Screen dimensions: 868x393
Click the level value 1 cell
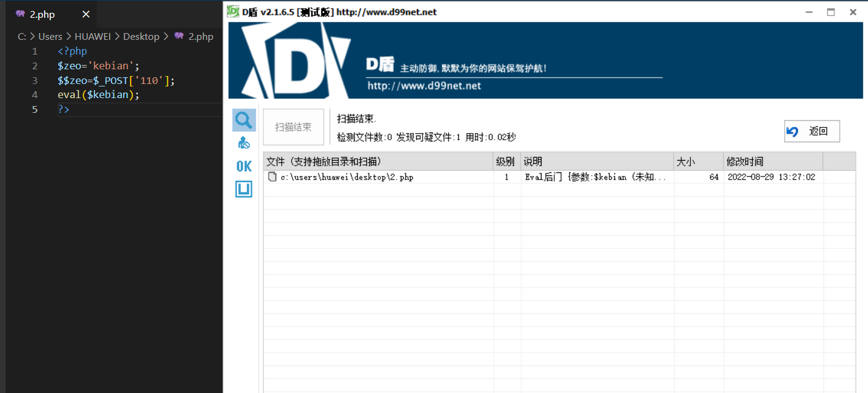point(507,177)
